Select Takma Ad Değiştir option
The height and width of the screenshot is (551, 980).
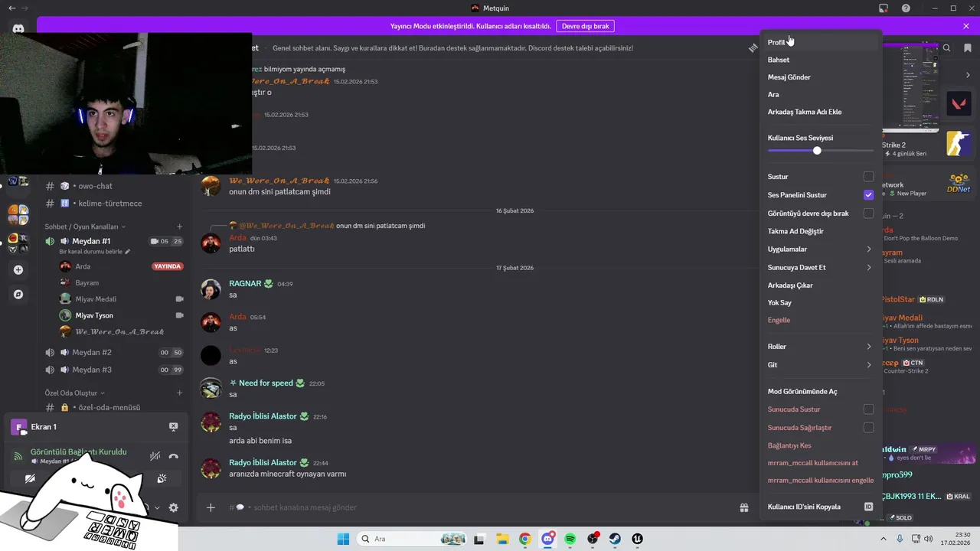[821, 231]
